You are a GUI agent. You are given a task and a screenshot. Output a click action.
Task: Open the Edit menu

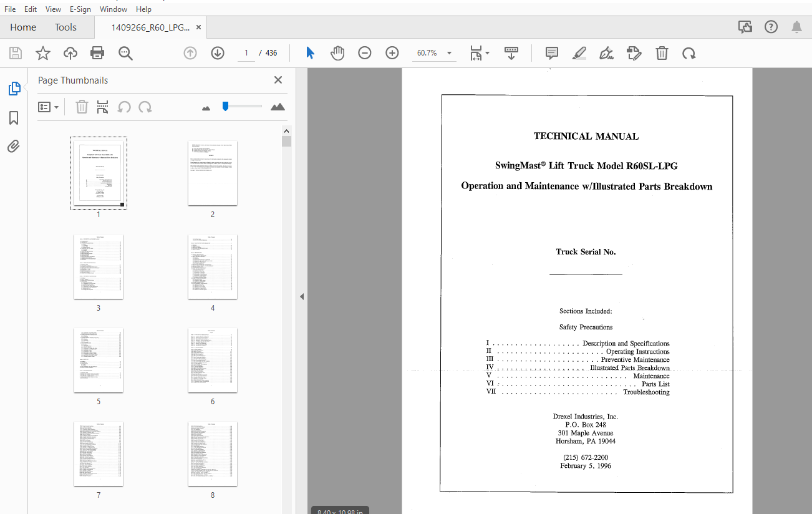coord(31,9)
